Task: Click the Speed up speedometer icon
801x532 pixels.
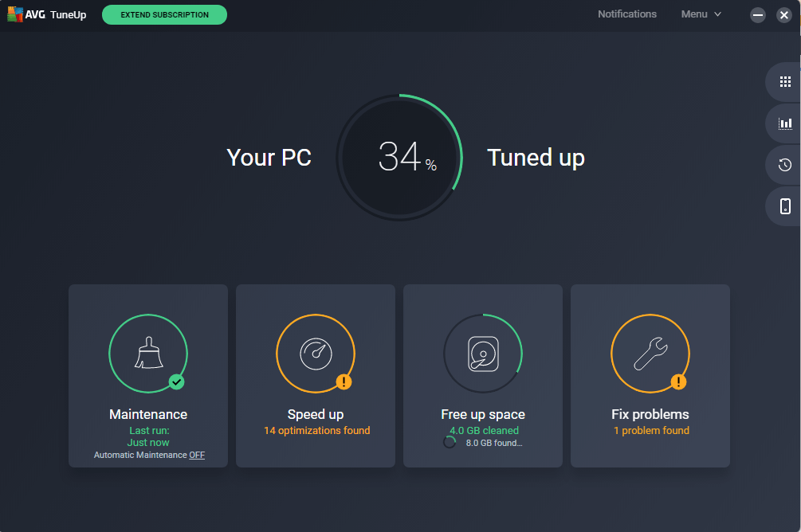Action: coord(316,354)
